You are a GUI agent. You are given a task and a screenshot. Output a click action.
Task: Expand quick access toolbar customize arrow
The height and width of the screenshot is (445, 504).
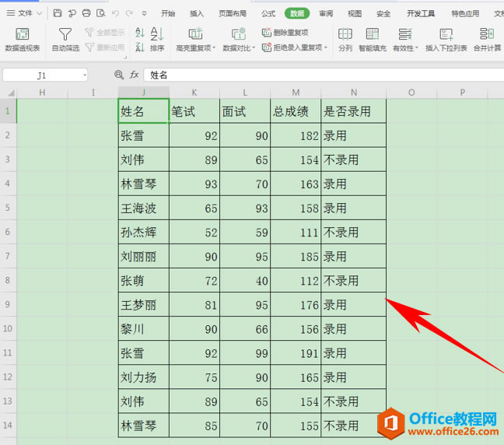[x=144, y=13]
